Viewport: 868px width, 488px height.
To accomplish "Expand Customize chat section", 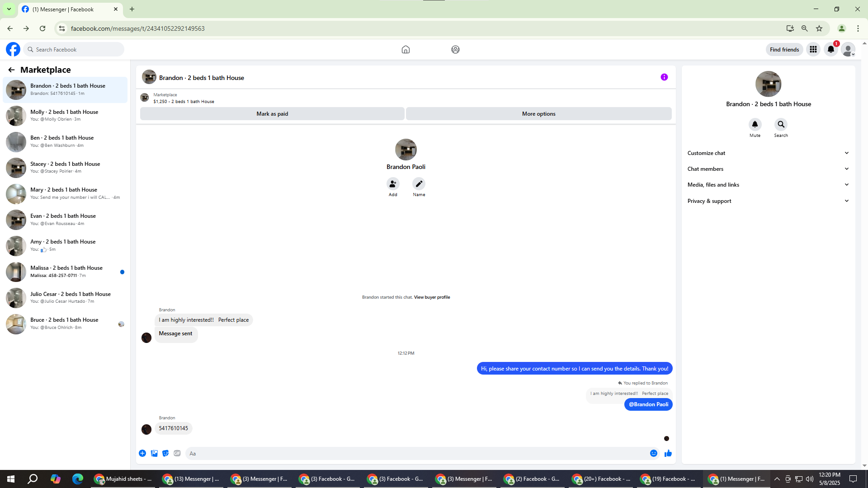I will click(x=768, y=153).
